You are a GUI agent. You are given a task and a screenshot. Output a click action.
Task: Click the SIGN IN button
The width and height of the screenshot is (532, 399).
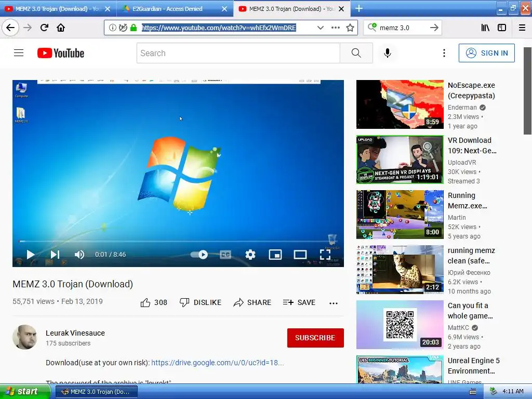pyautogui.click(x=486, y=53)
